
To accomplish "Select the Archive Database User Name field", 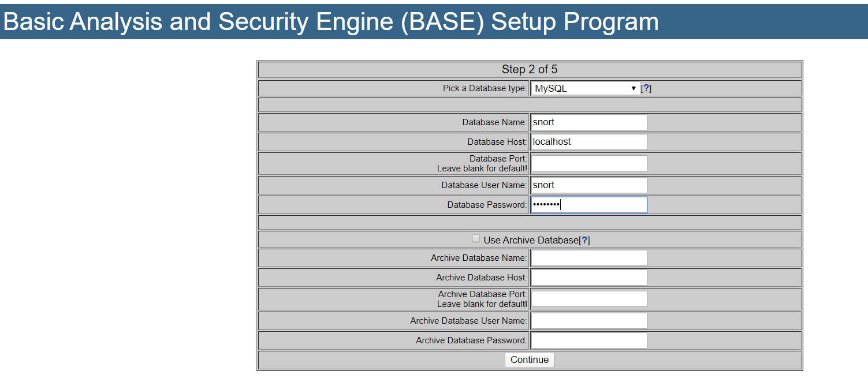I will tap(588, 321).
